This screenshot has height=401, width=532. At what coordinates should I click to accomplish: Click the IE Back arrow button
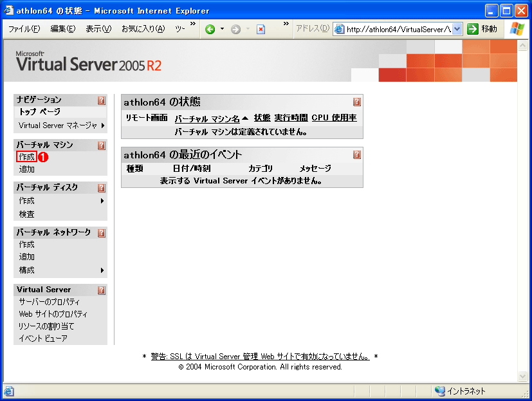[x=210, y=30]
